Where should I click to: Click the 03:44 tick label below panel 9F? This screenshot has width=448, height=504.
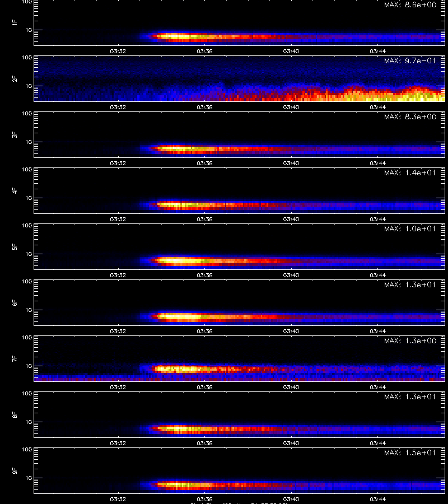pos(377,499)
